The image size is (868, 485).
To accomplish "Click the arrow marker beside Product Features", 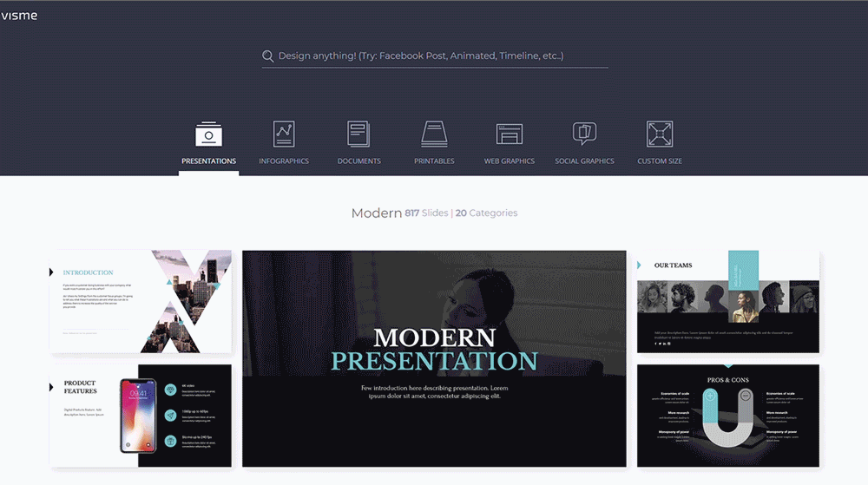I will pyautogui.click(x=51, y=387).
